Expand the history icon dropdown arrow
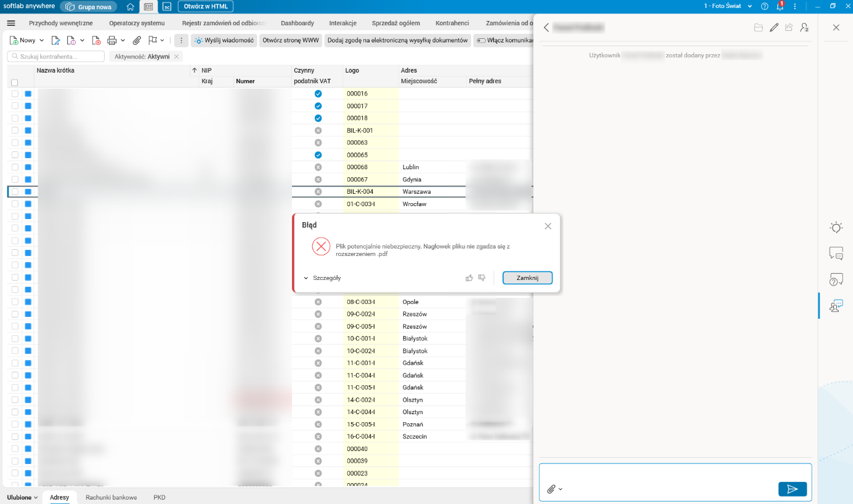 [x=83, y=41]
